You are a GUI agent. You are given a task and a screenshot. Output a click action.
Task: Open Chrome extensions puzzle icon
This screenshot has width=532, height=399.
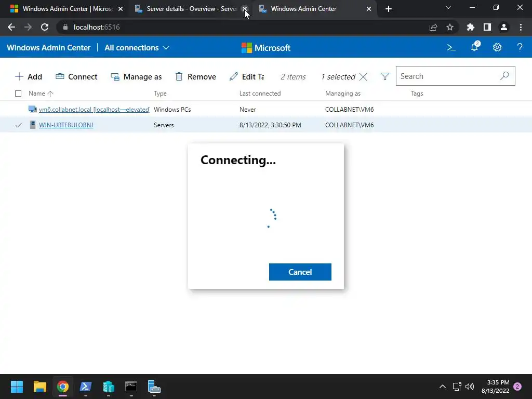[x=471, y=27]
